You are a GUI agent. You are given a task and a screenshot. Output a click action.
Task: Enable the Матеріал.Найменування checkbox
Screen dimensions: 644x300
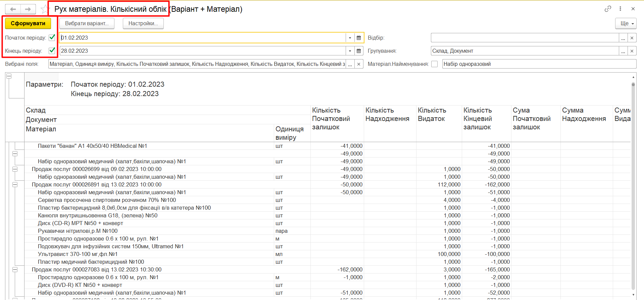[435, 64]
